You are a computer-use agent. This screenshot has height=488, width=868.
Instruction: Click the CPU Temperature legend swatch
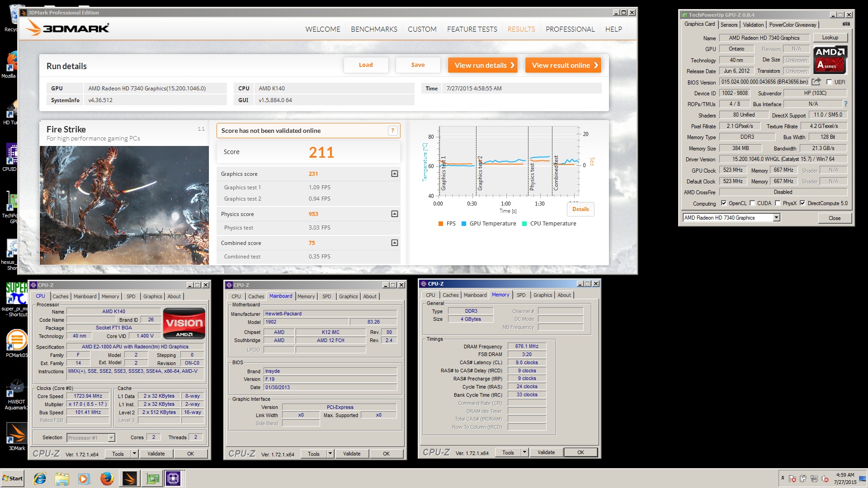tap(524, 224)
